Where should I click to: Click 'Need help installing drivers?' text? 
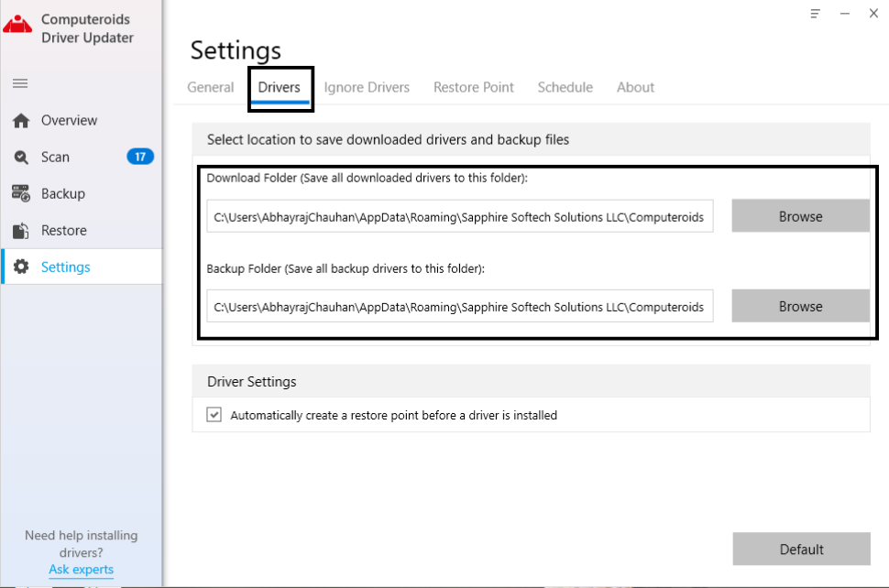[x=81, y=544]
